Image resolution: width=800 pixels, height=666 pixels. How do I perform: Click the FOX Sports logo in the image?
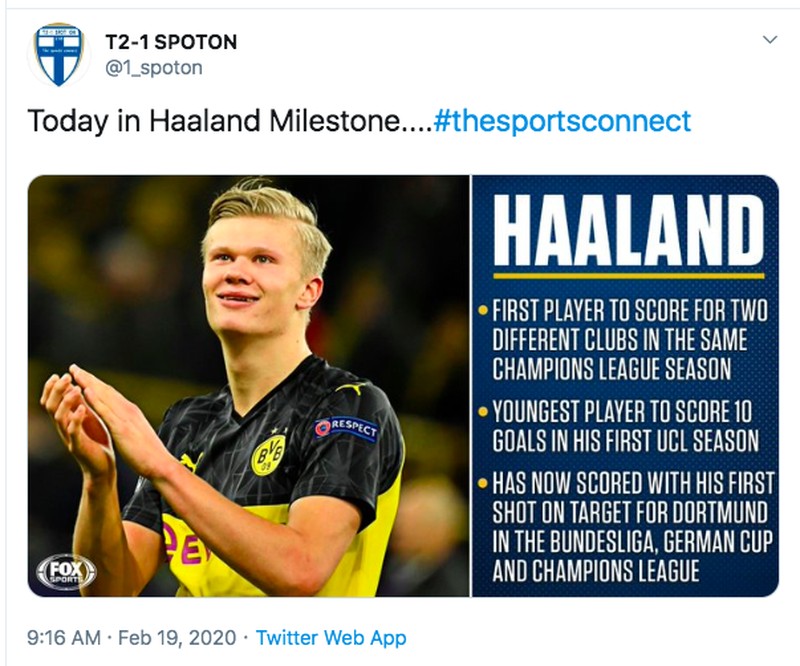[x=65, y=572]
